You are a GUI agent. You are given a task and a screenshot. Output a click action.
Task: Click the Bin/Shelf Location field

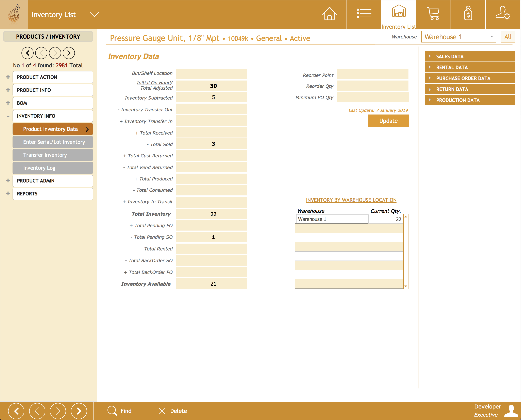coord(211,74)
